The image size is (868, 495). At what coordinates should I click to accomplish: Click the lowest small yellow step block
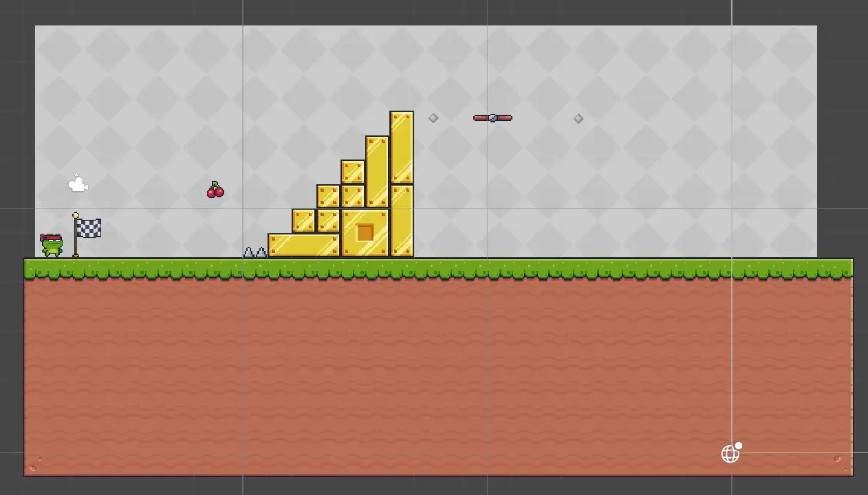(303, 221)
